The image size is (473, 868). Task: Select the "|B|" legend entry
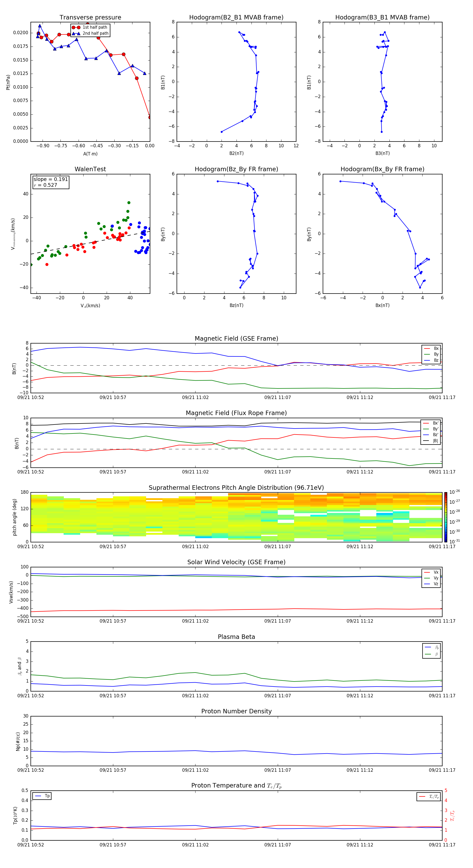point(431,441)
